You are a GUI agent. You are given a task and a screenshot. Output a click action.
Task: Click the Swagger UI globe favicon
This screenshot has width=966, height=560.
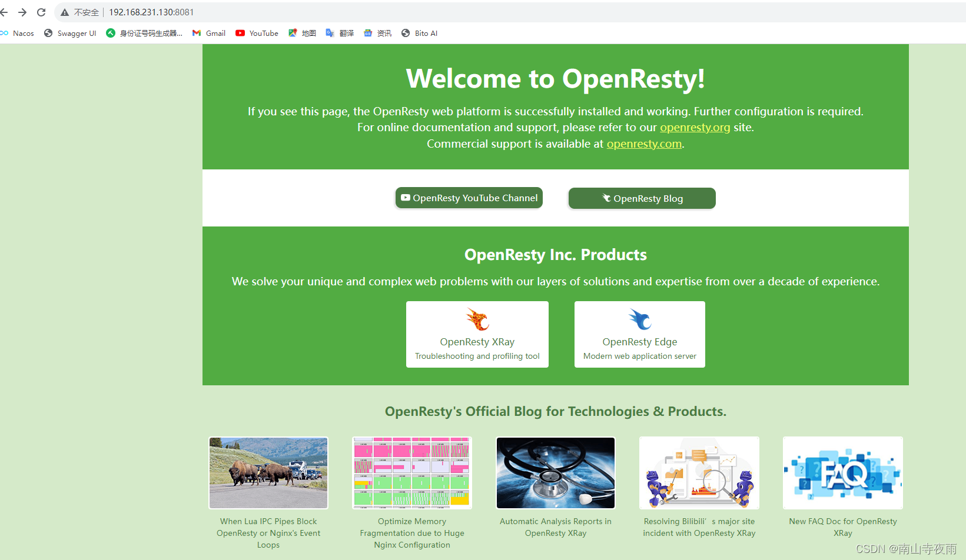click(x=48, y=33)
